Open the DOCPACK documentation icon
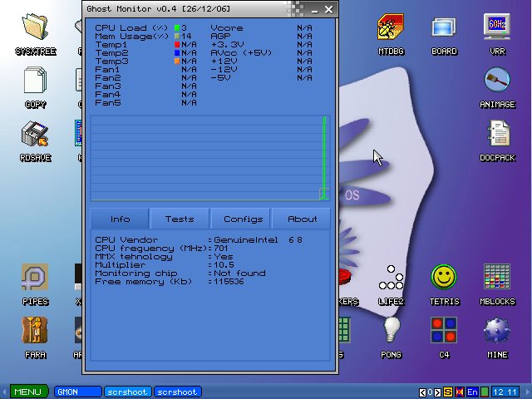Screen dimensions: 532x399 coord(497,135)
